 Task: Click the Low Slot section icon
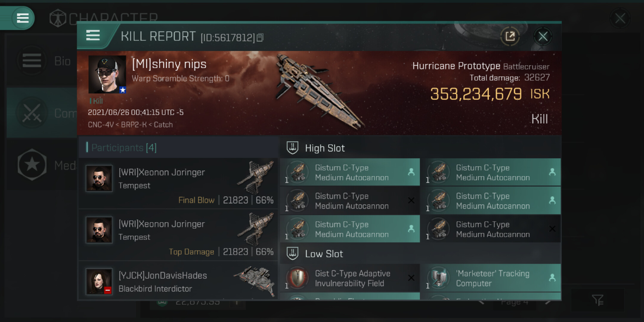click(x=292, y=254)
